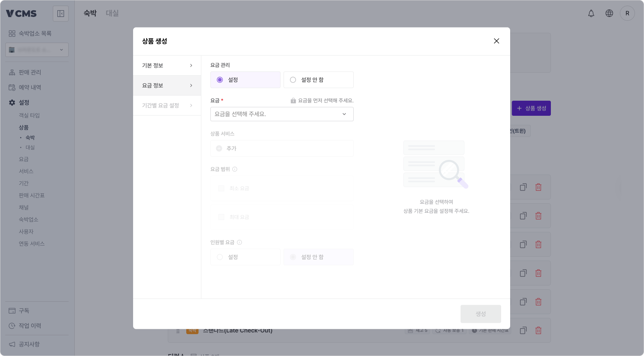Image resolution: width=644 pixels, height=356 pixels.
Task: Collapse the sidebar using the panel toggle icon
Action: click(60, 13)
